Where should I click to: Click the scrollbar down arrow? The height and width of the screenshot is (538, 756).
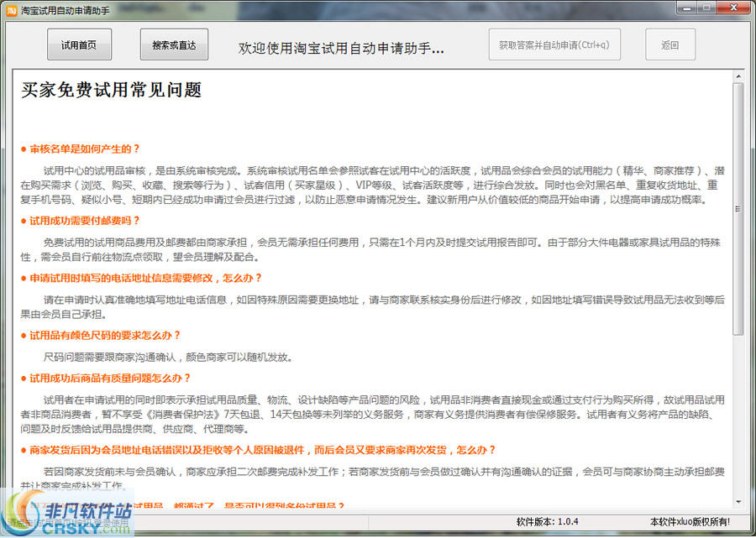[x=738, y=502]
